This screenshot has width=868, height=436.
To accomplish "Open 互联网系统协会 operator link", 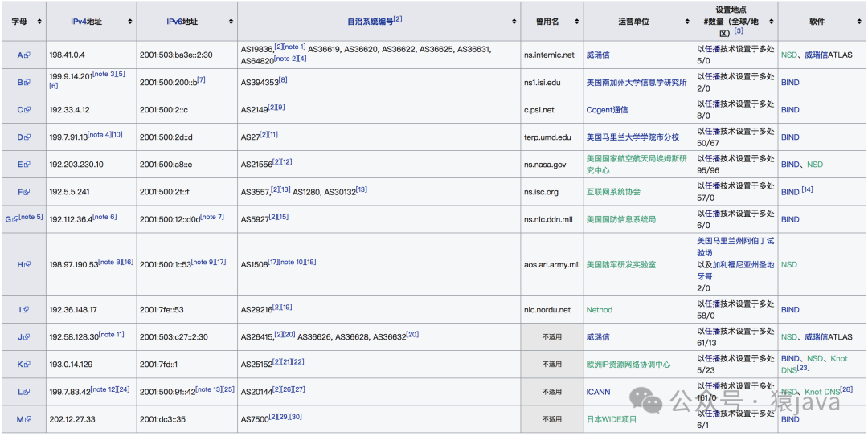I will click(613, 192).
